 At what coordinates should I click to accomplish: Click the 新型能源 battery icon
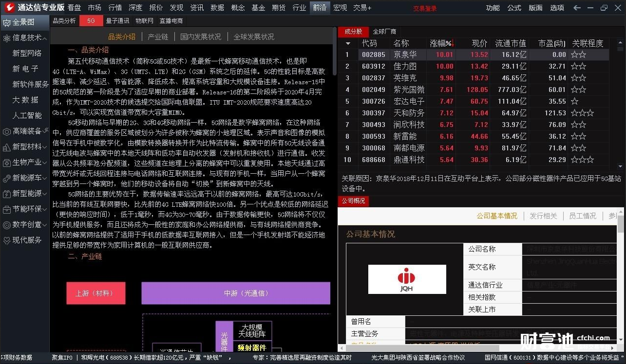tap(6, 194)
